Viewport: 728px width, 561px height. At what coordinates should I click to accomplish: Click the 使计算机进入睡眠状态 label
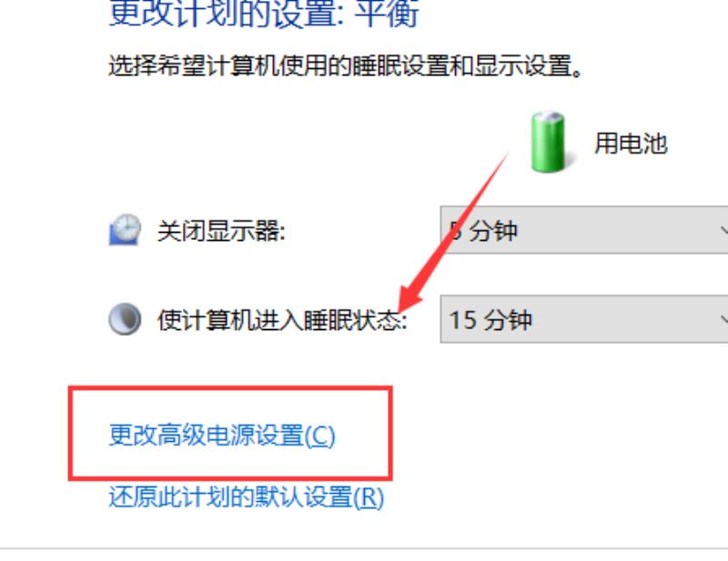pos(282,320)
